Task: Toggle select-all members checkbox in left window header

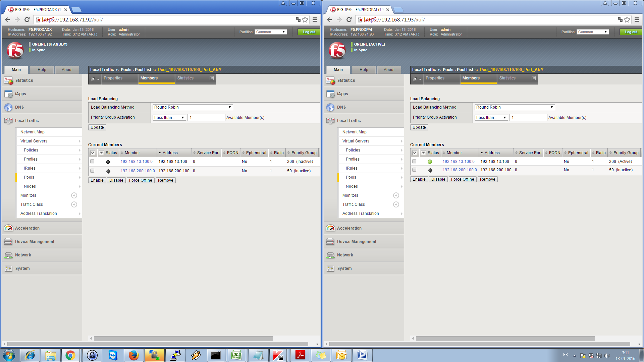Action: [93, 153]
